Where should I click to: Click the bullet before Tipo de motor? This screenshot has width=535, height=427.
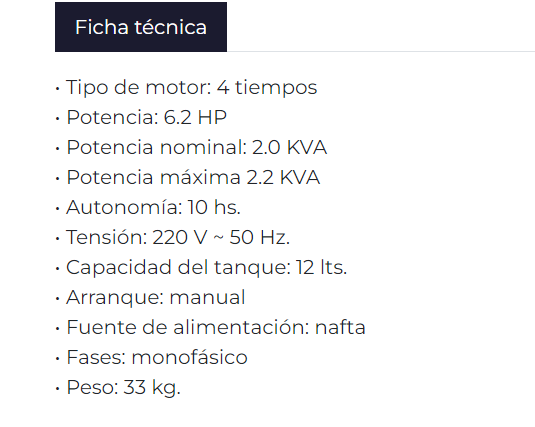coord(58,89)
